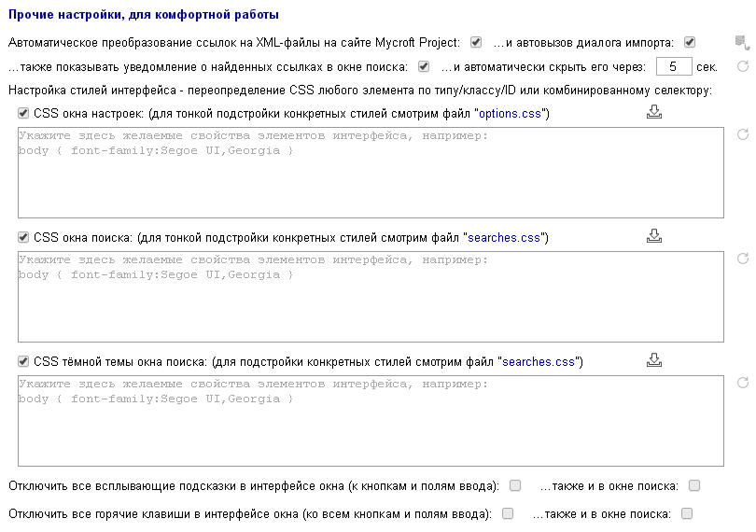Screen dimensions: 756x532
Task: Click inside the CSS окна настроек text area
Action: pyautogui.click(x=371, y=173)
